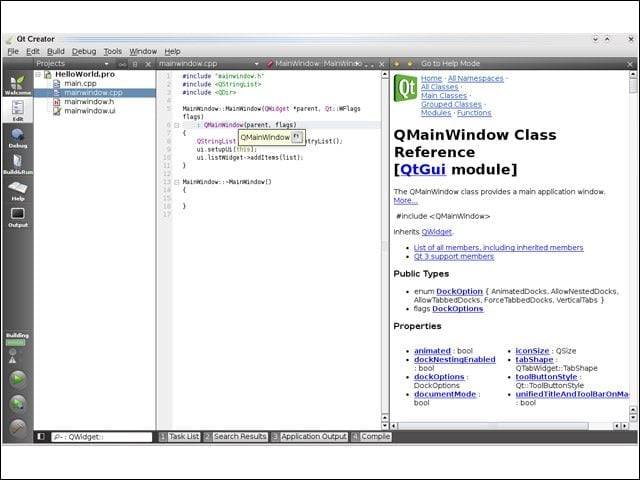This screenshot has height=480, width=640.
Task: Click the build warning triangle icon
Action: (x=13, y=360)
